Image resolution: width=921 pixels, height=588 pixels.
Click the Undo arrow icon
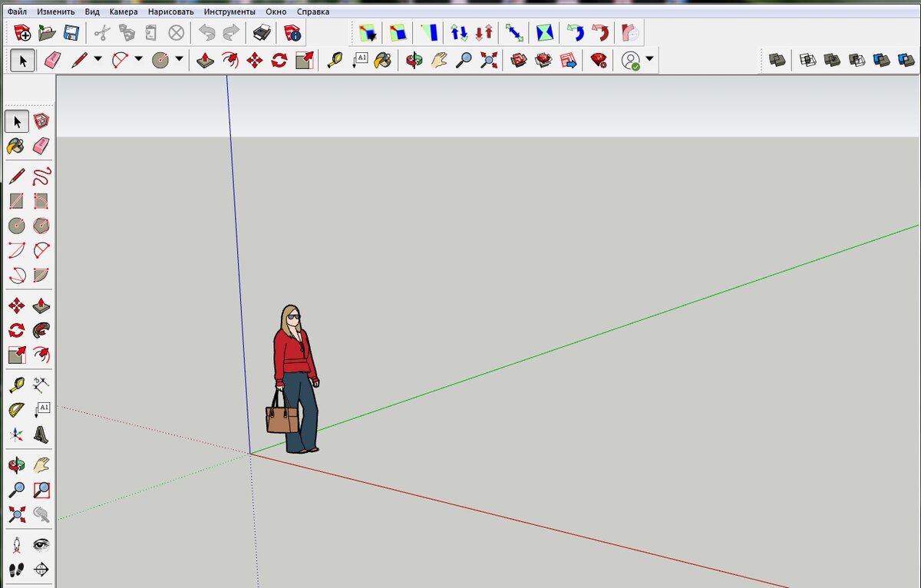[x=206, y=33]
